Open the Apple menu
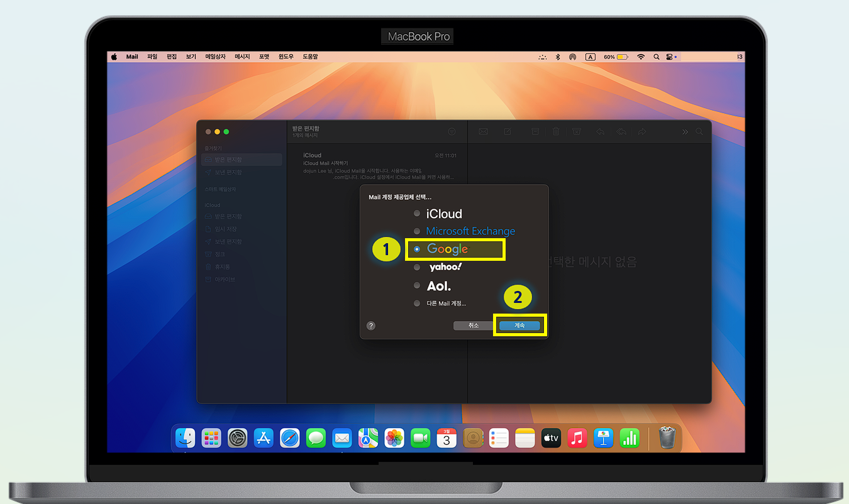This screenshot has height=504, width=849. pos(114,57)
